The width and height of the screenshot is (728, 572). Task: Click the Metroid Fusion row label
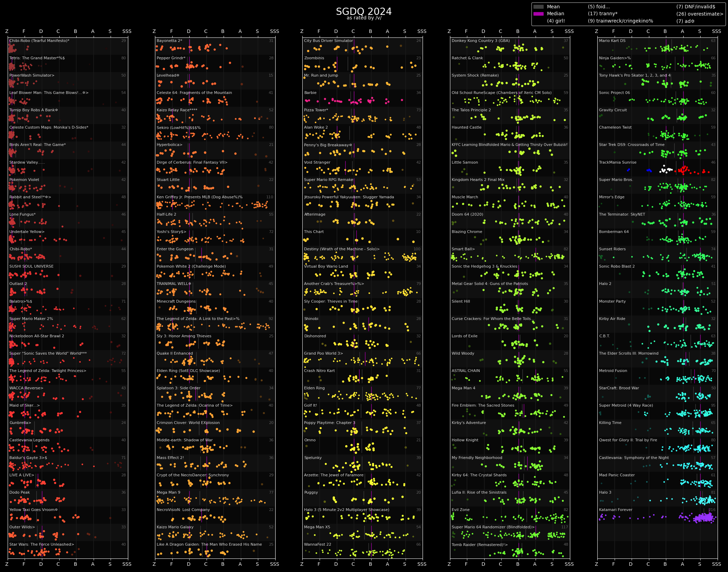point(613,371)
